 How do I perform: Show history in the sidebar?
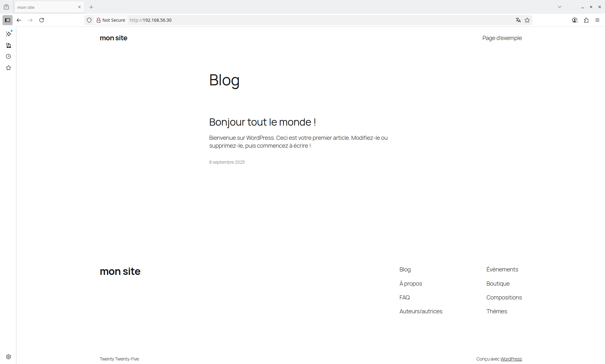pyautogui.click(x=9, y=57)
